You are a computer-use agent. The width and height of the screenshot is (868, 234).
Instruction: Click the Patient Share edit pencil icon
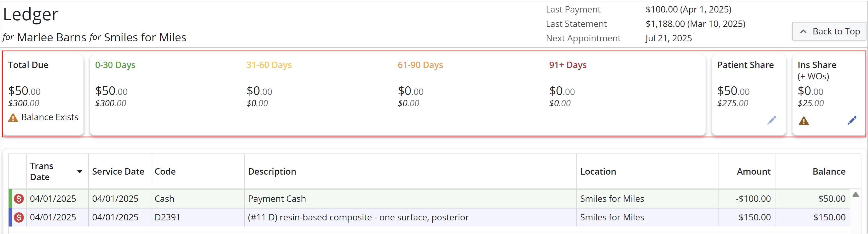[772, 120]
